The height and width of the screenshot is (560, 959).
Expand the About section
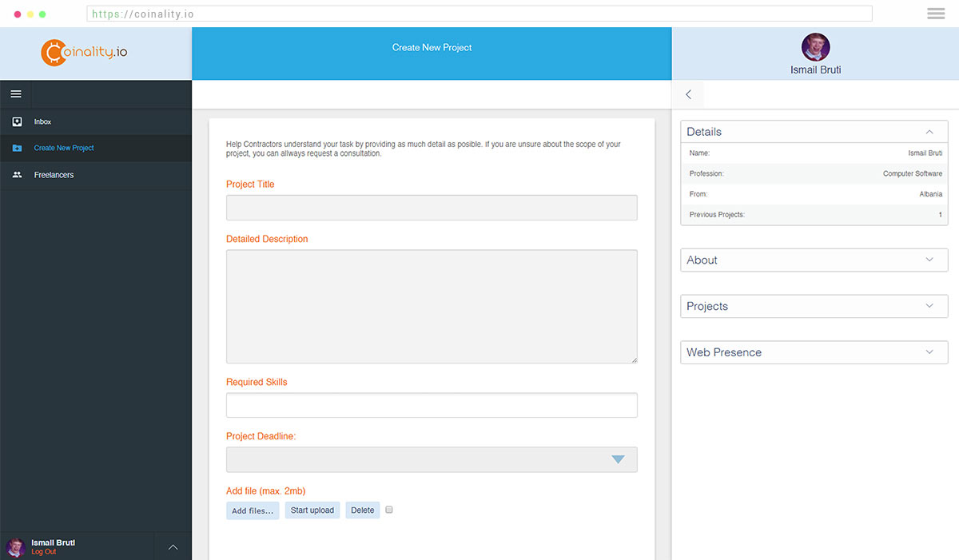929,260
